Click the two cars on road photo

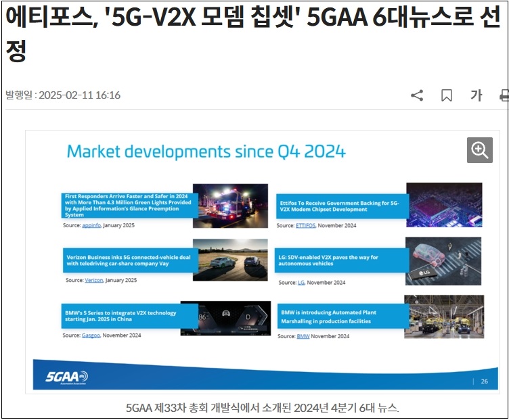[x=231, y=260]
